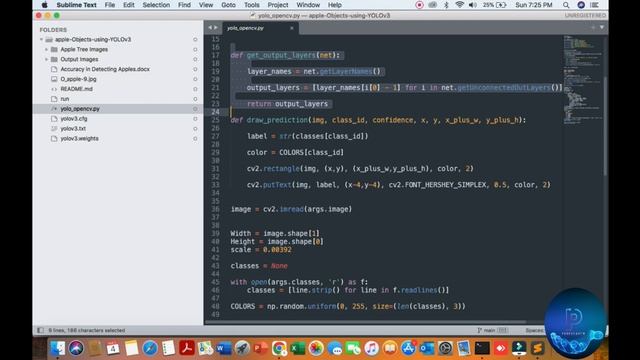640x360 pixels.
Task: Click the 'image = cv2.imread(args.image)' line
Action: click(291, 209)
